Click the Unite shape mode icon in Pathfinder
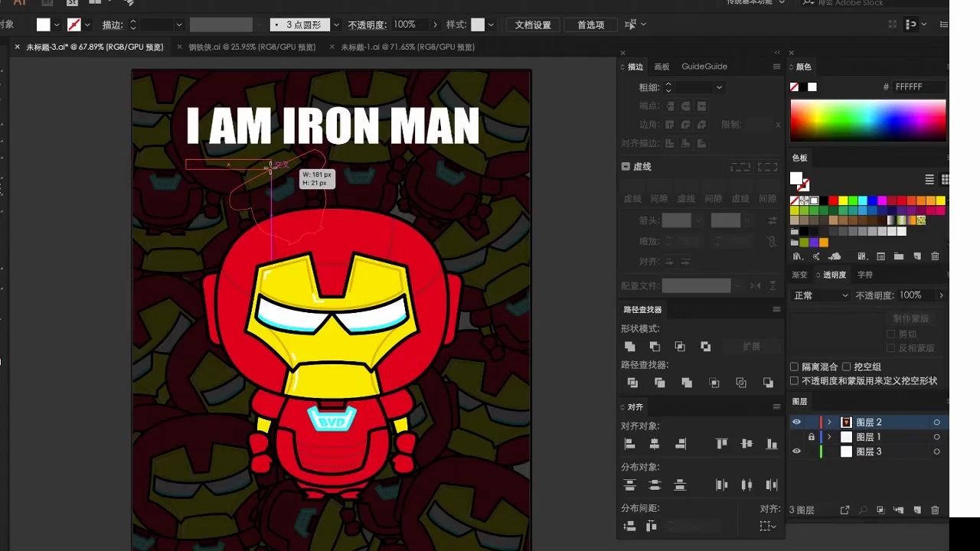 [629, 347]
